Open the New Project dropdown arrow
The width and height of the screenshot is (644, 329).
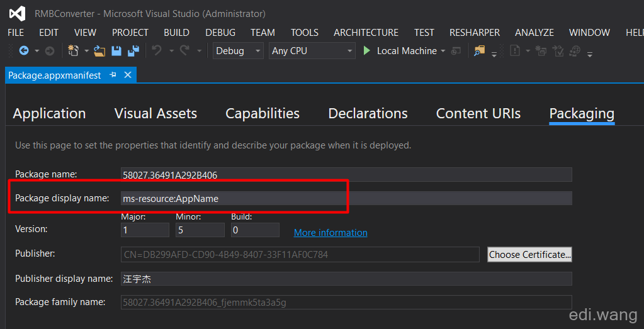[x=86, y=52]
